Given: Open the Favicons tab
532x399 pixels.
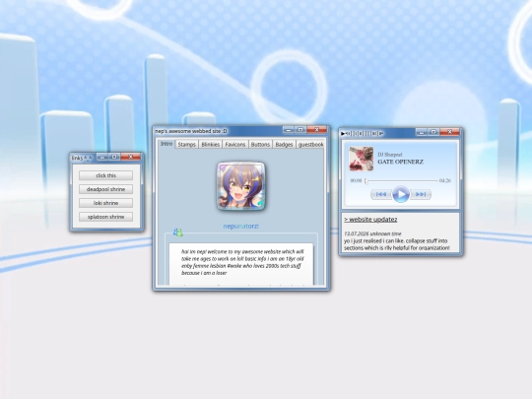Looking at the screenshot, I should click(x=235, y=145).
